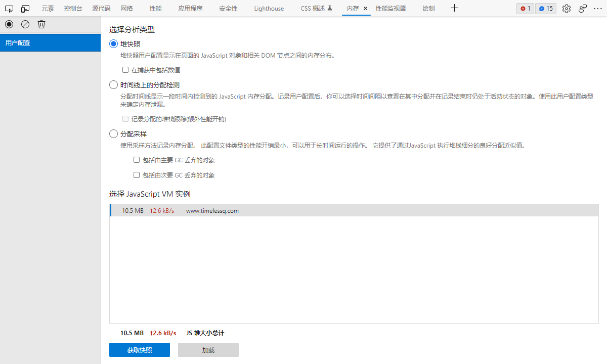
Task: Toggle 记录分配的堆栈跟踪 checkbox
Action: tap(125, 119)
